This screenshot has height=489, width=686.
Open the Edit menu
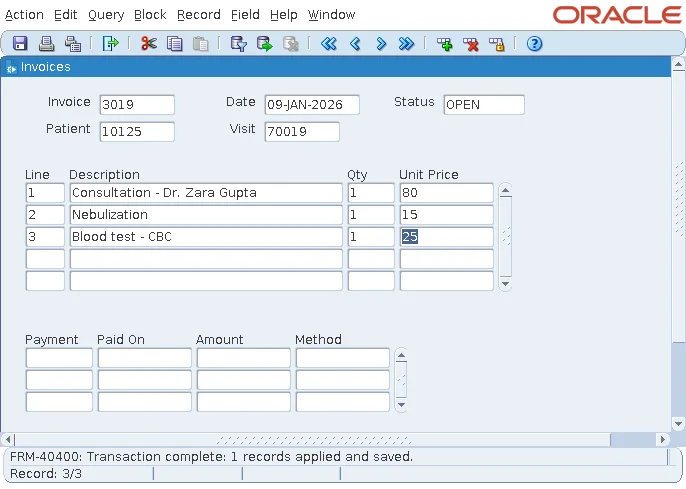pos(66,15)
